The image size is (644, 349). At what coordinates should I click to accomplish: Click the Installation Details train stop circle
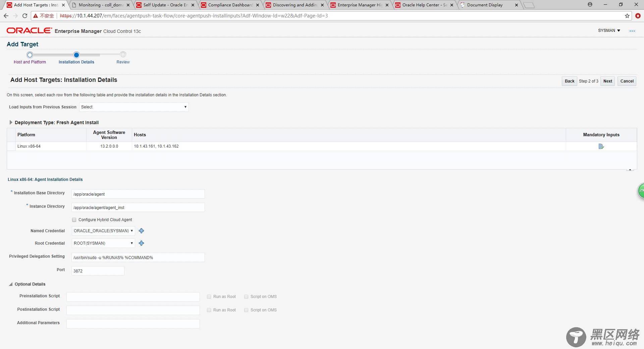point(76,55)
